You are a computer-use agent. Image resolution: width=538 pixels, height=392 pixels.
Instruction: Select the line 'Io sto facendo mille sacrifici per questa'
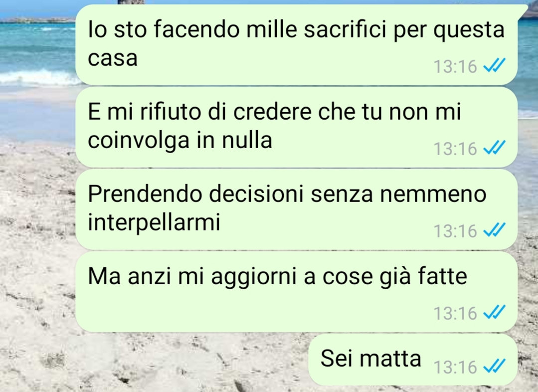point(296,29)
